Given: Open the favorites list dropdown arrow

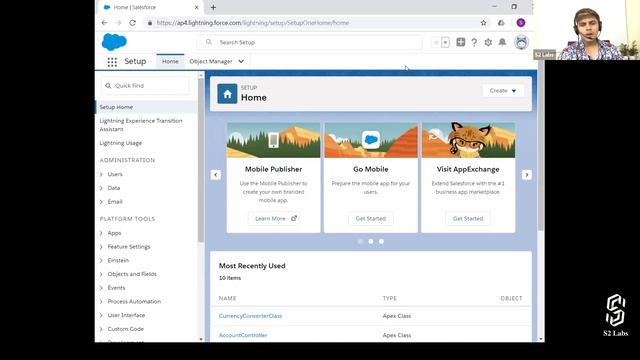Looking at the screenshot, I should tap(445, 42).
